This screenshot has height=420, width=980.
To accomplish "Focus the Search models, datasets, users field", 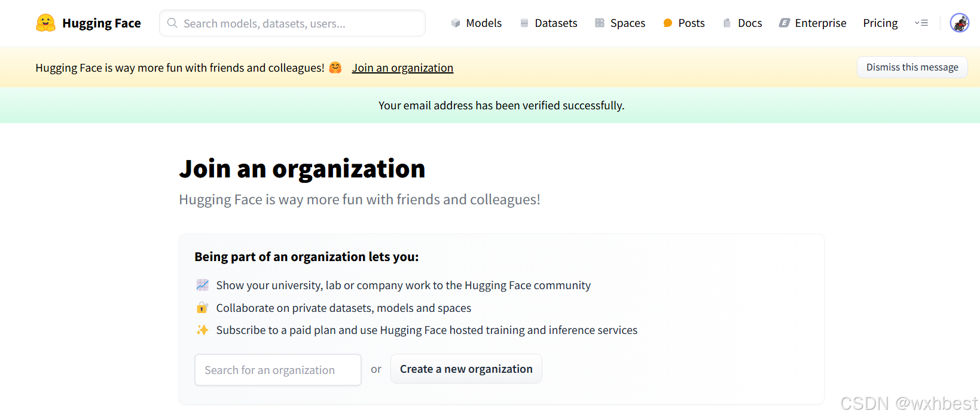I will click(x=292, y=23).
